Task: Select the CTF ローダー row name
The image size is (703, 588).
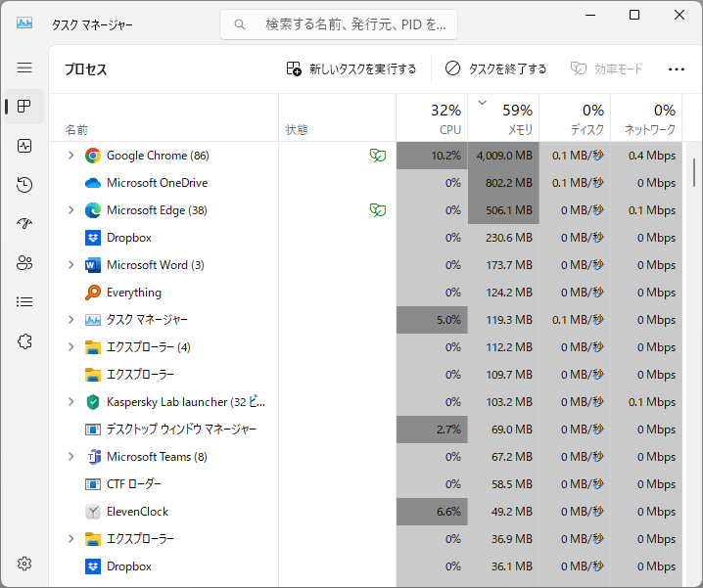Action: [x=134, y=484]
